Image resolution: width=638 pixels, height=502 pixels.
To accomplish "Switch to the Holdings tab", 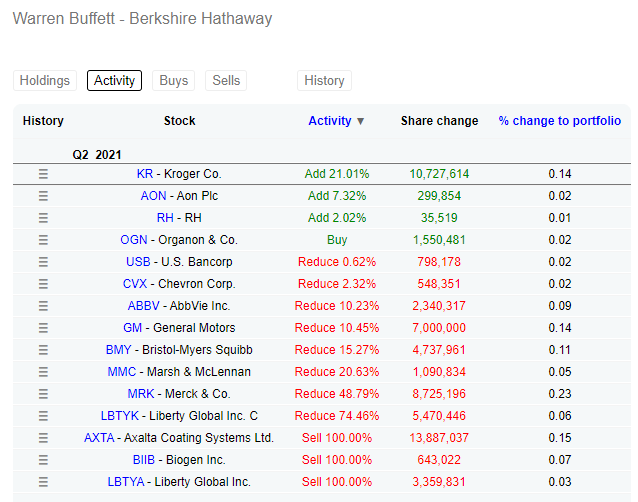I will [x=45, y=81].
